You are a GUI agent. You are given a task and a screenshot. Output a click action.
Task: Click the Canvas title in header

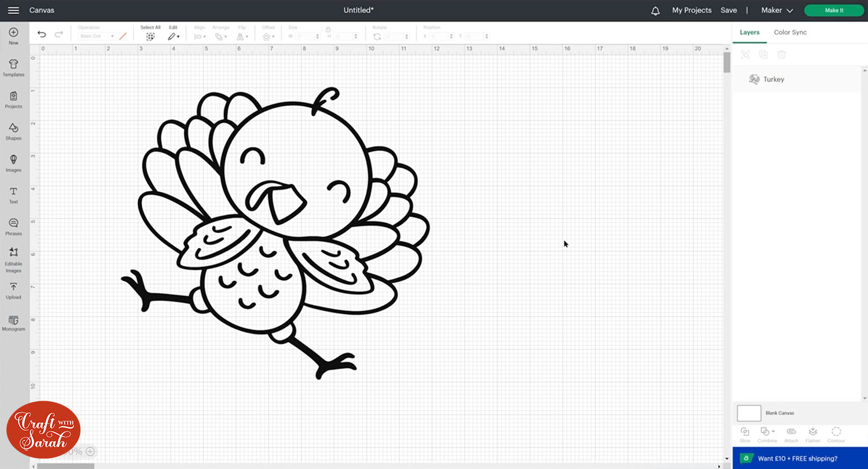(x=42, y=10)
